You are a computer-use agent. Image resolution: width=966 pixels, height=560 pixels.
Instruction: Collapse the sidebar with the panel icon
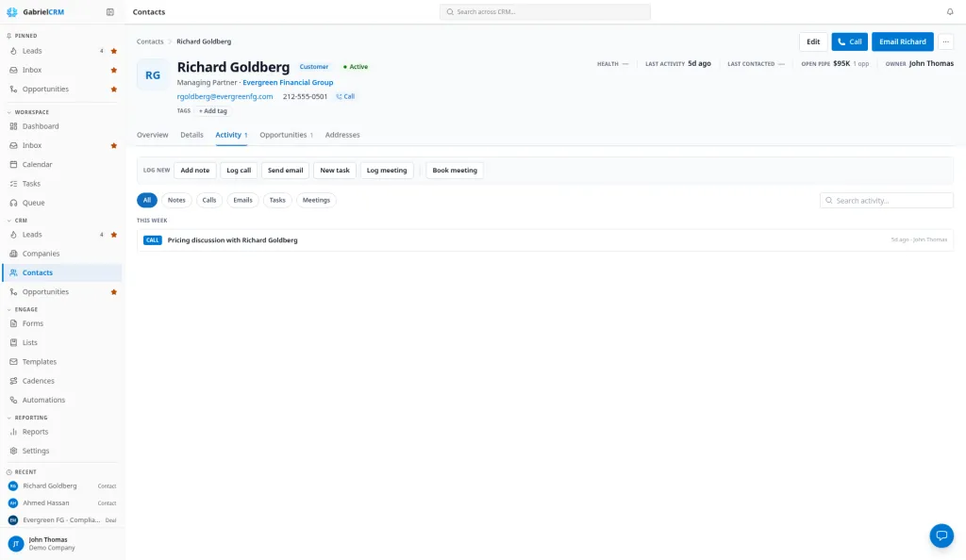point(110,11)
